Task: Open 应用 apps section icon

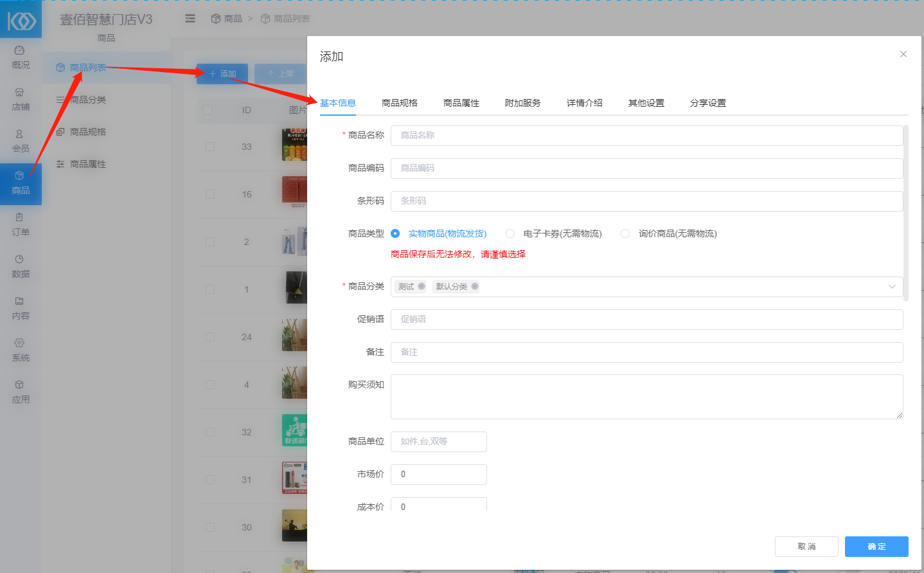Action: 21,385
